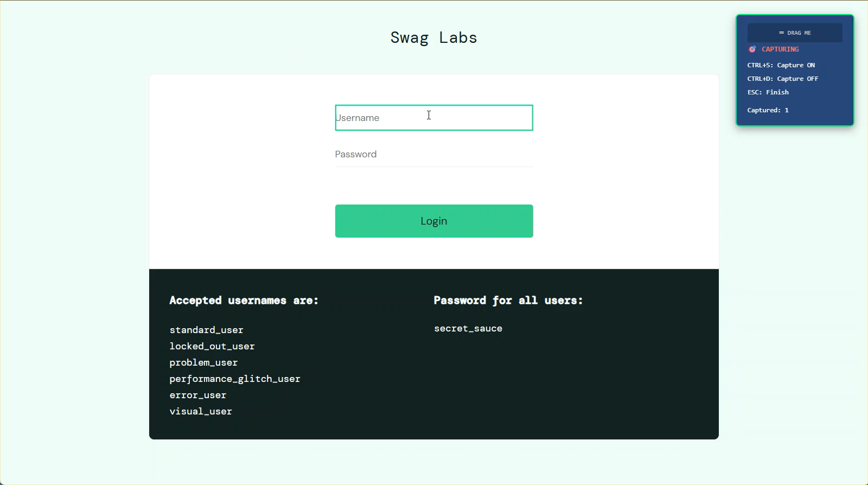Click the 'Accepted usernames are:' heading

pyautogui.click(x=244, y=301)
